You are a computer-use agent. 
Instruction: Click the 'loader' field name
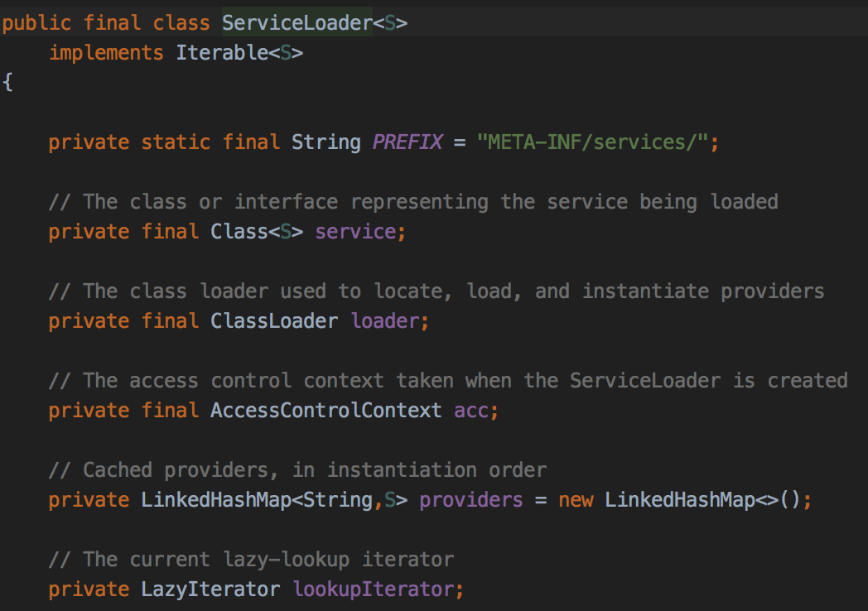click(385, 321)
